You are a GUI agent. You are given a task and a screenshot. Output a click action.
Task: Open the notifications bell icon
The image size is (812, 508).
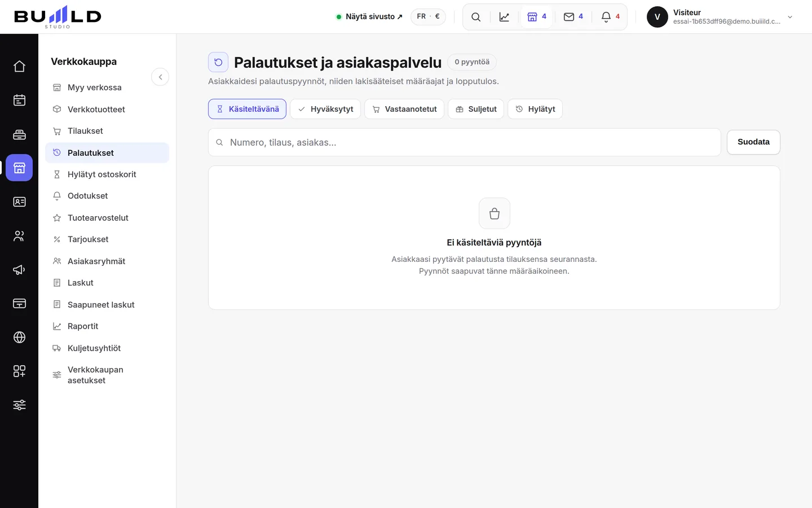(x=611, y=17)
